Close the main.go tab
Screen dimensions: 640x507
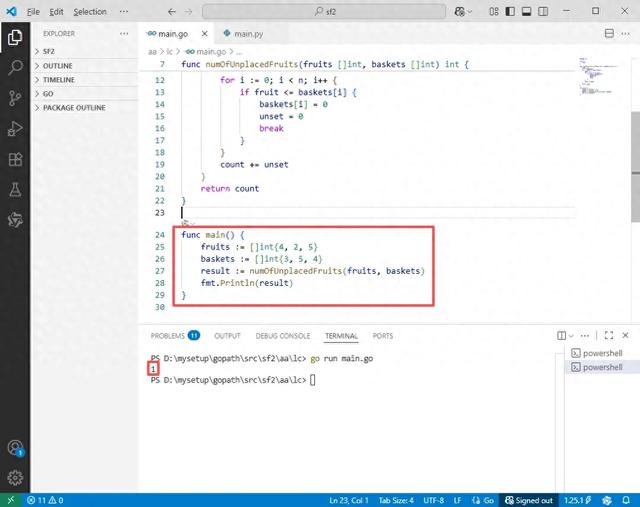(x=204, y=34)
